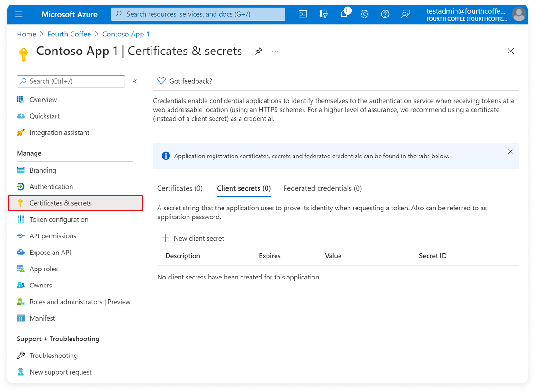Click the Value column header
The width and height of the screenshot is (535, 392).
tap(333, 256)
